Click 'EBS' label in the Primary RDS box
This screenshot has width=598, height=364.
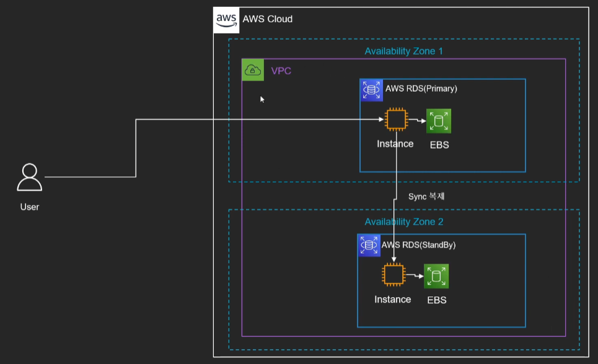439,145
